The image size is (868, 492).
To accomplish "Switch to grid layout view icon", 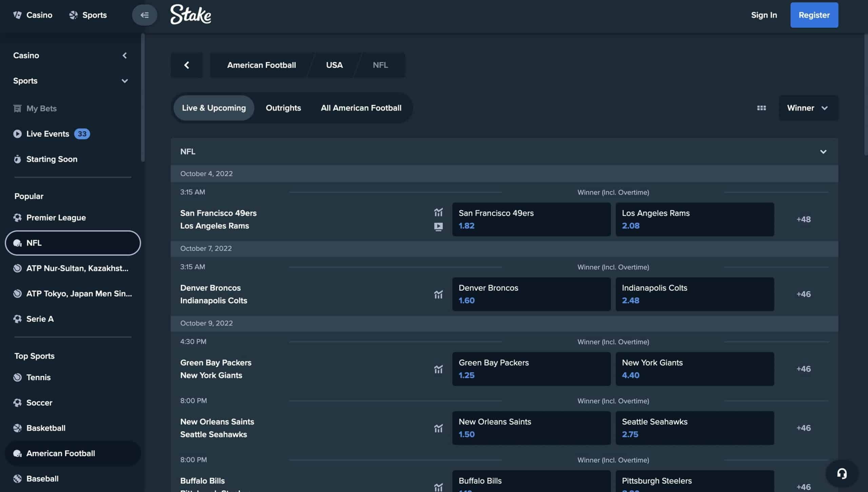I will click(762, 108).
